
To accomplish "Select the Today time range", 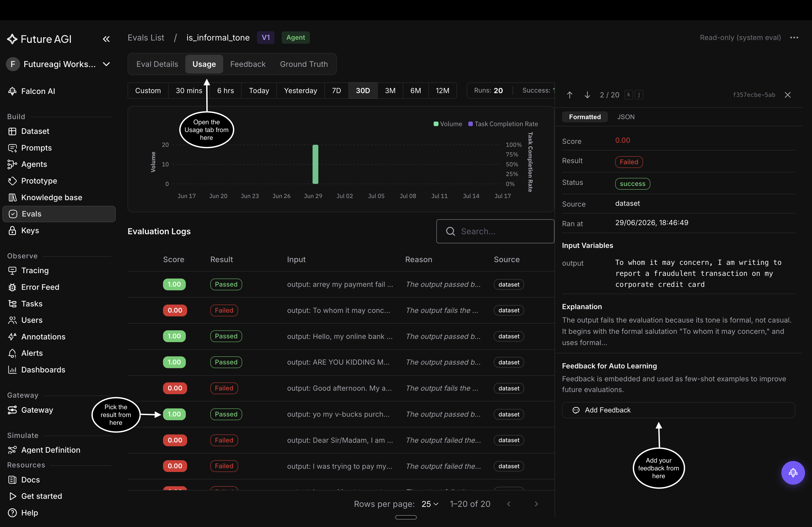I will pyautogui.click(x=259, y=91).
